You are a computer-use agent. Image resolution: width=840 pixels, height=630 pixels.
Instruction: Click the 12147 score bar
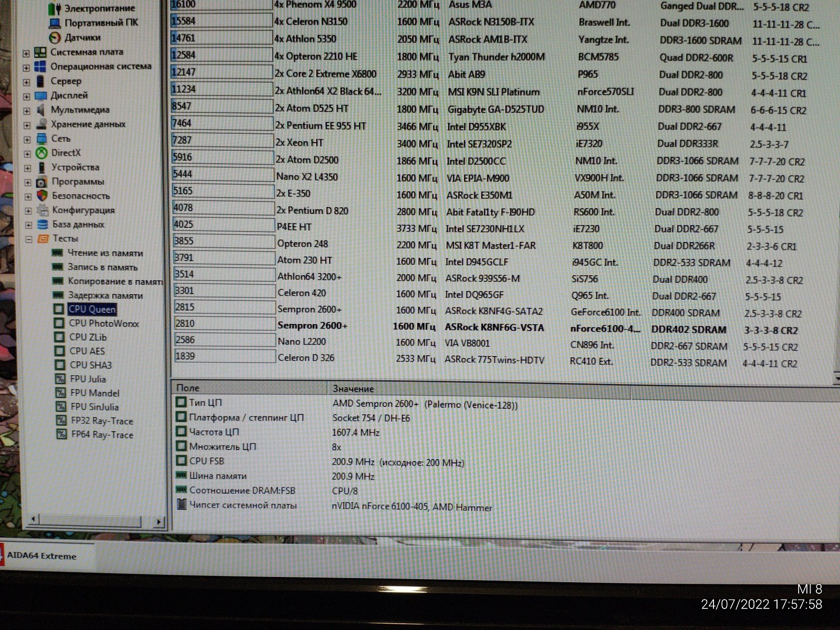pos(222,72)
